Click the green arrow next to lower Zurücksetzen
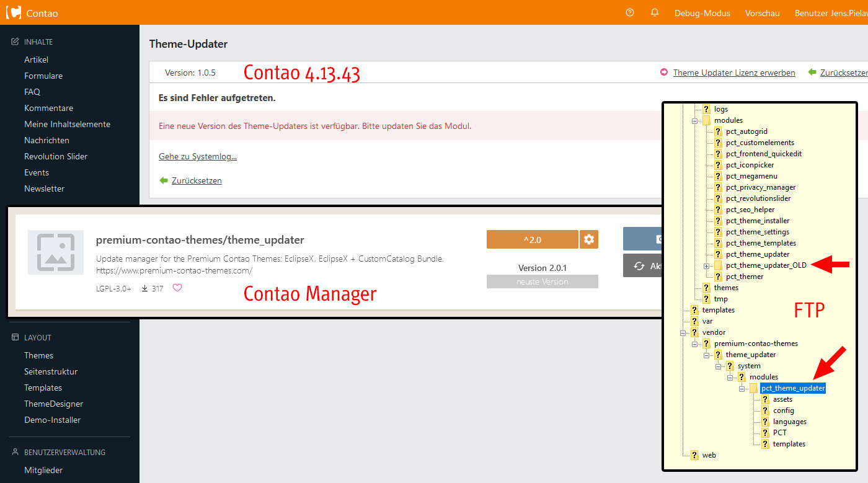The width and height of the screenshot is (868, 483). 164,180
